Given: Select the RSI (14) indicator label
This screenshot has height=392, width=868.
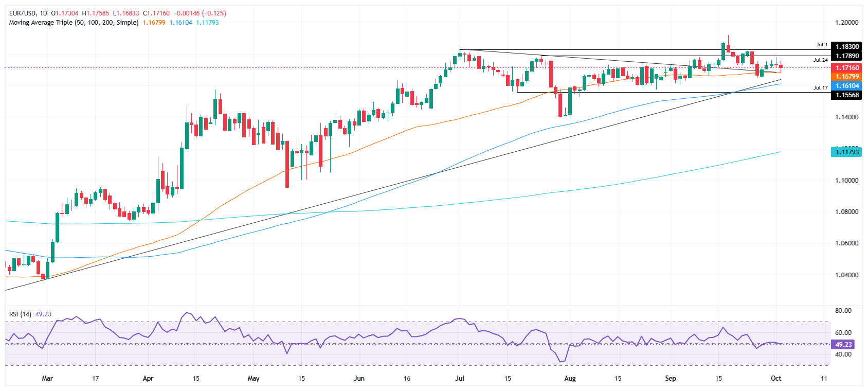Looking at the screenshot, I should pos(20,314).
